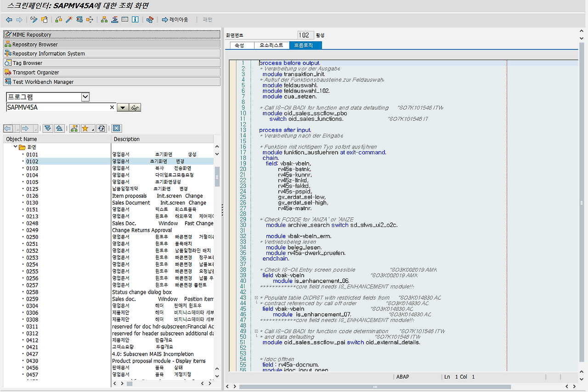Viewport: 588px width, 392px height.
Task: Switch to the 요소리스트 tab
Action: click(x=271, y=45)
